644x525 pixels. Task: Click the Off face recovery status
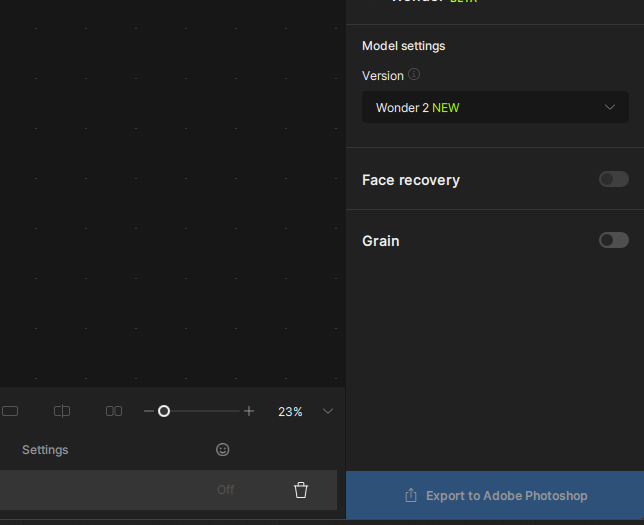226,490
